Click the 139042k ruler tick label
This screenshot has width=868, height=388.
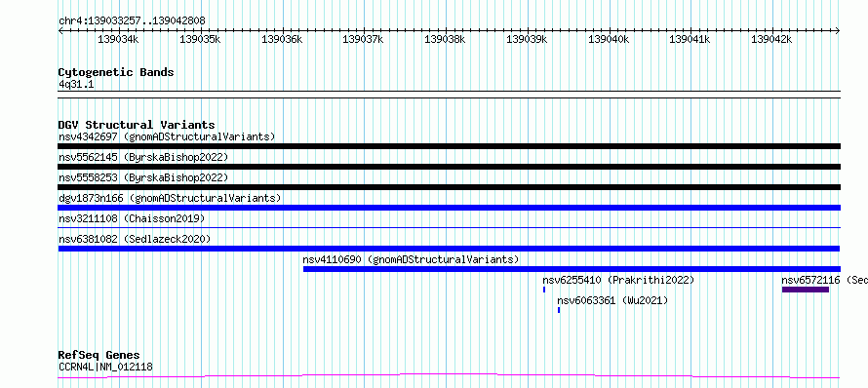(771, 39)
